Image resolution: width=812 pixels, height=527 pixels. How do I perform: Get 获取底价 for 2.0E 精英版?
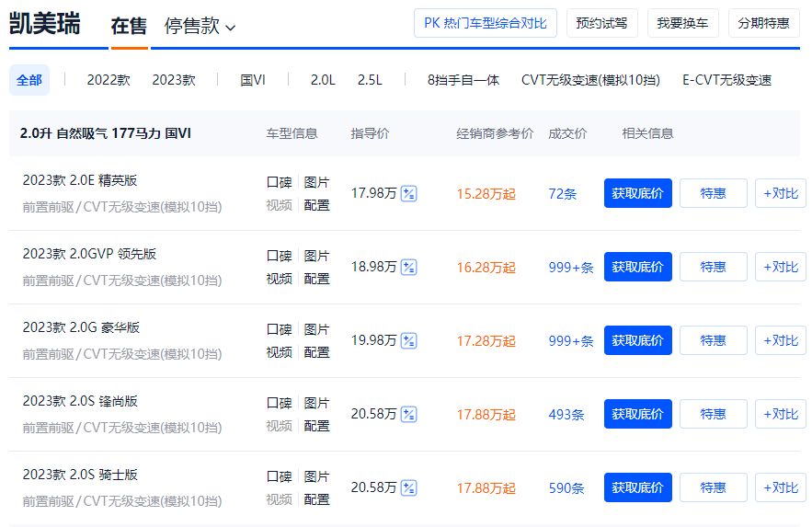point(637,193)
